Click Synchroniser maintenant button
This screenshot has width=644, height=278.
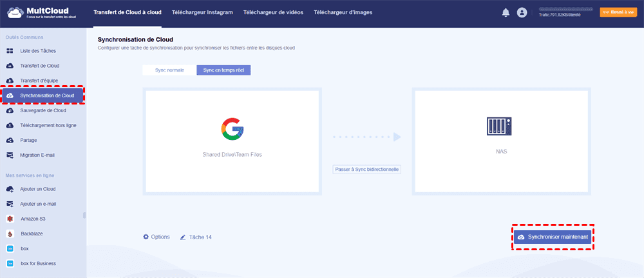click(553, 237)
